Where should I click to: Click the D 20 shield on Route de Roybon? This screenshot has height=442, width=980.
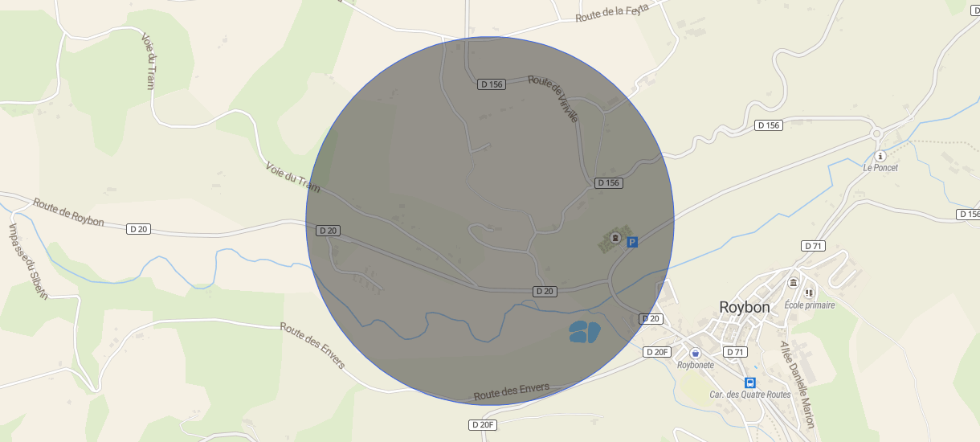coord(138,229)
